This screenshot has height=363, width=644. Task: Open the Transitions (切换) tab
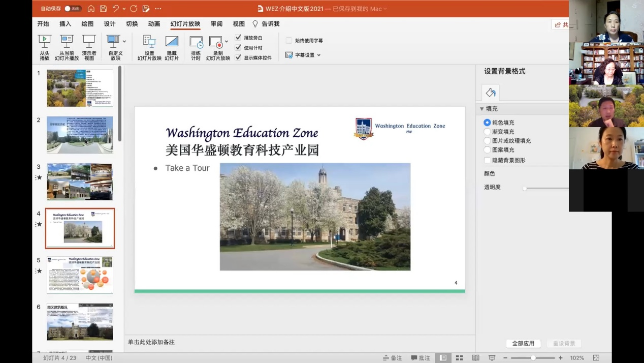click(x=132, y=24)
